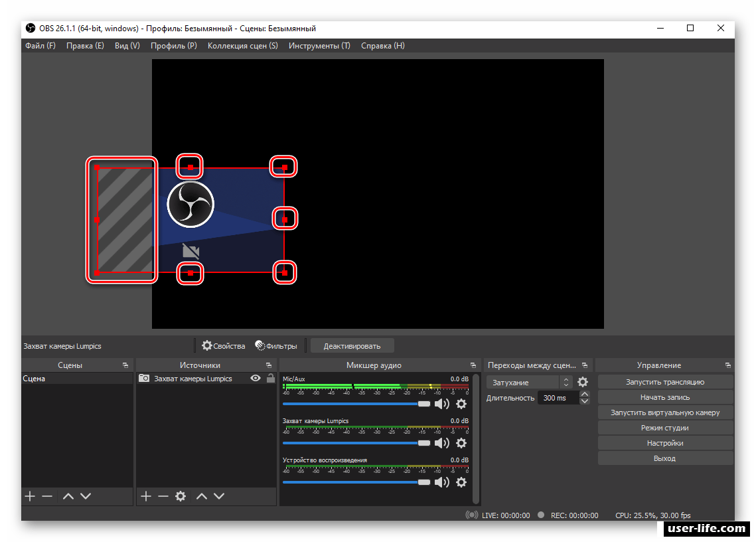The height and width of the screenshot is (542, 756).
Task: Click the OBS app icon in title bar
Action: 31,28
